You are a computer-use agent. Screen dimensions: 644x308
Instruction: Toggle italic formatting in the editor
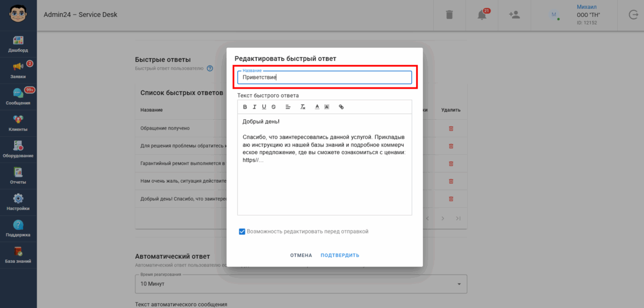(x=254, y=107)
